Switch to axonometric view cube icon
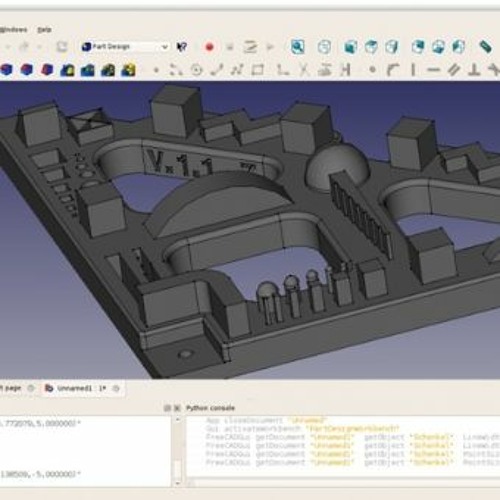Viewport: 500px width, 500px height. click(x=324, y=47)
